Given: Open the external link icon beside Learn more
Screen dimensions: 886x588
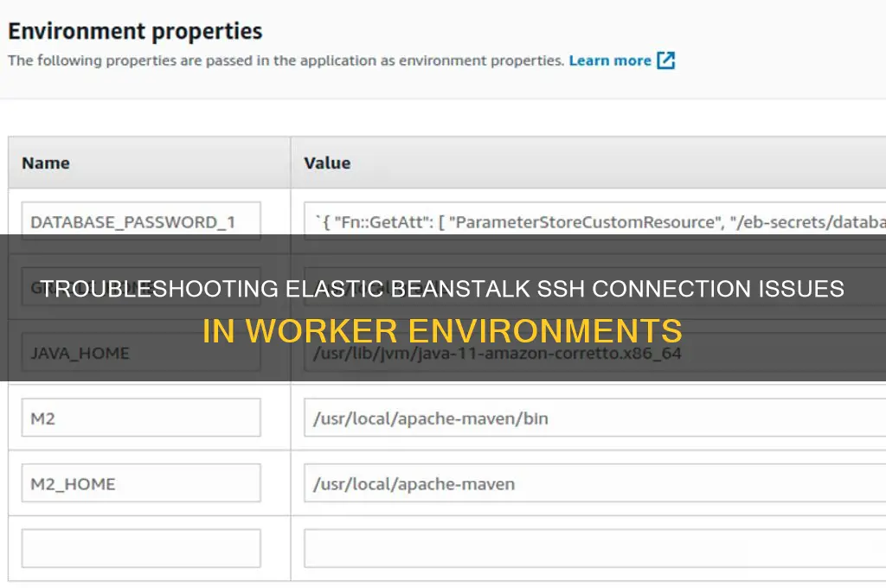Looking at the screenshot, I should click(665, 61).
